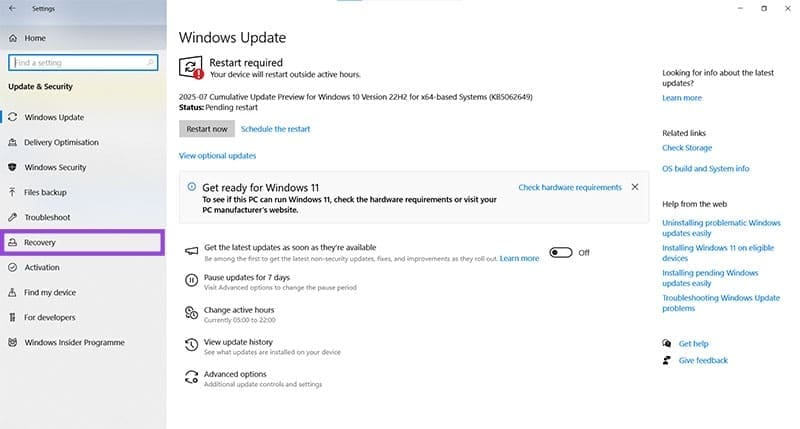Screen dimensions: 800x429
Task: Click the View update history clock icon
Action: [191, 345]
